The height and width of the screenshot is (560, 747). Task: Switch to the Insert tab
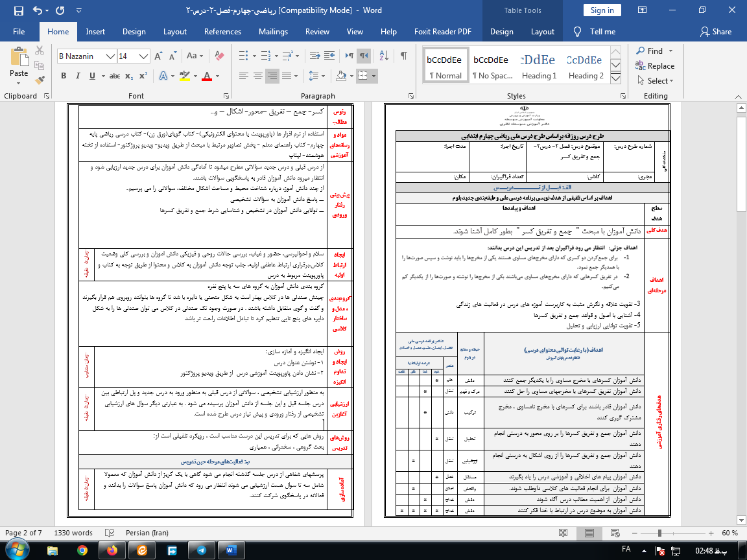95,32
